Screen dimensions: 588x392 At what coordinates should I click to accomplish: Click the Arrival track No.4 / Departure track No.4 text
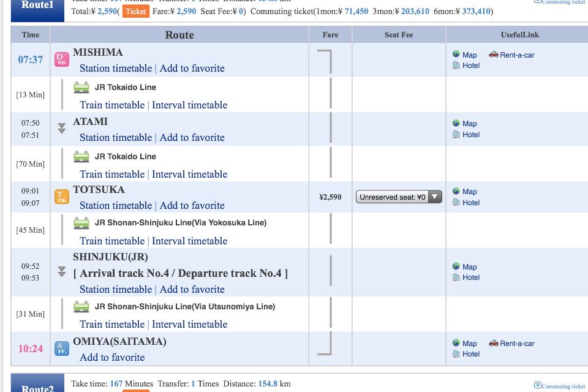[180, 273]
